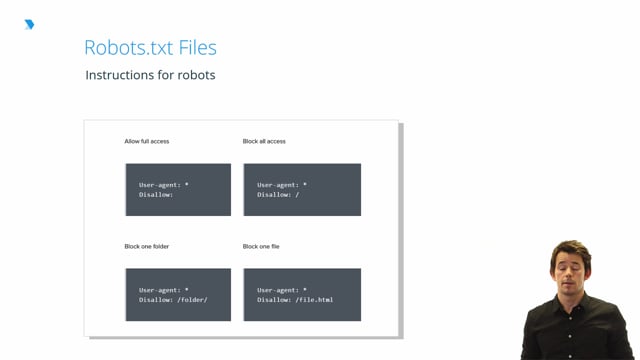Click the code box with 'Disallow: /' alone

pyautogui.click(x=302, y=190)
